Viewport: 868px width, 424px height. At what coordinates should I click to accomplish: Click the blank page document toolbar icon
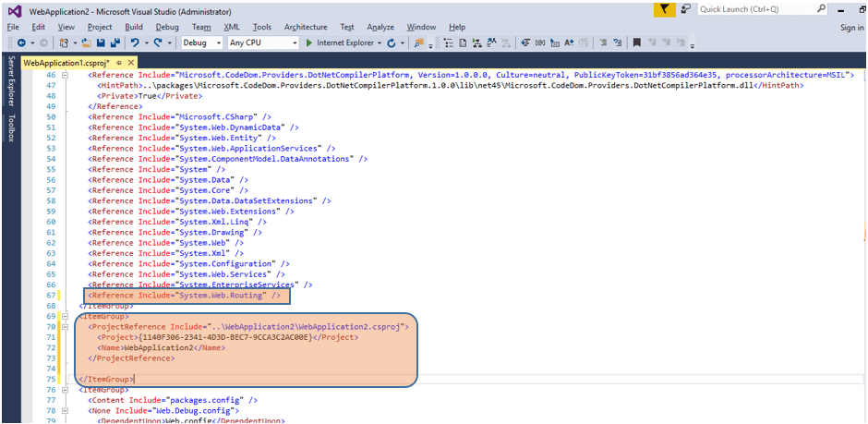(x=463, y=42)
